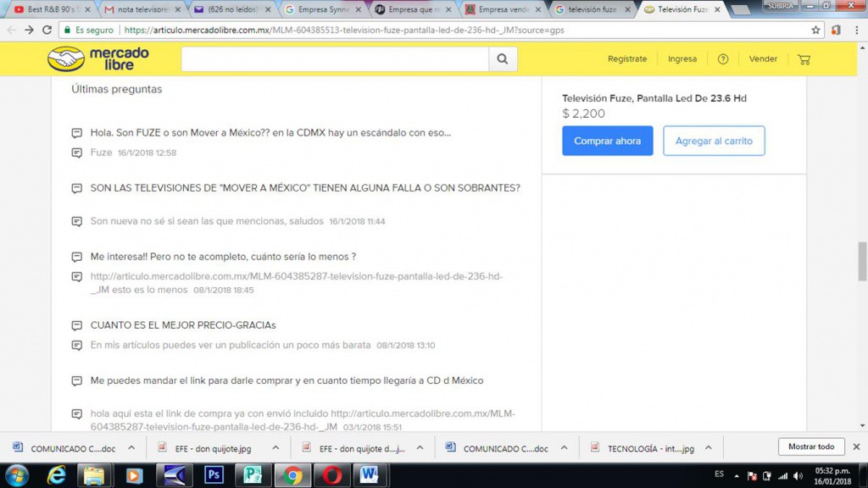Click answer 'Son nueva no sé si sean las que mencionas'
This screenshot has width=868, height=488.
click(207, 221)
